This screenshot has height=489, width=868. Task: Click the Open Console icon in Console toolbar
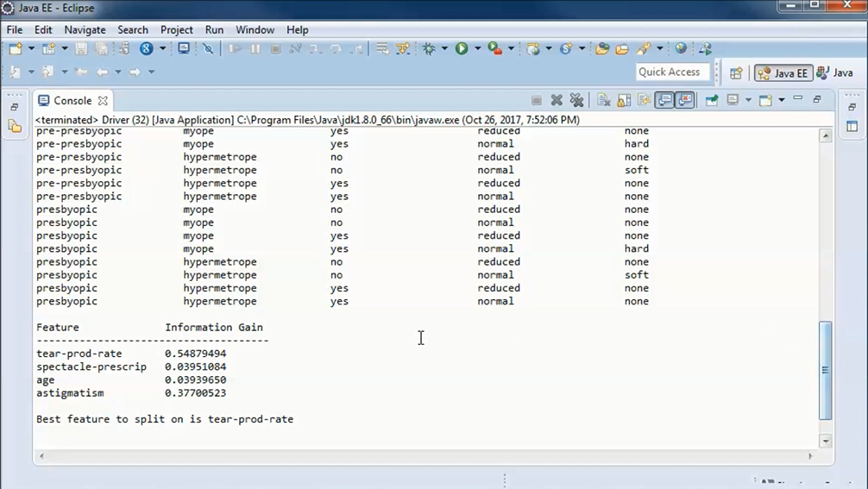[x=765, y=100]
